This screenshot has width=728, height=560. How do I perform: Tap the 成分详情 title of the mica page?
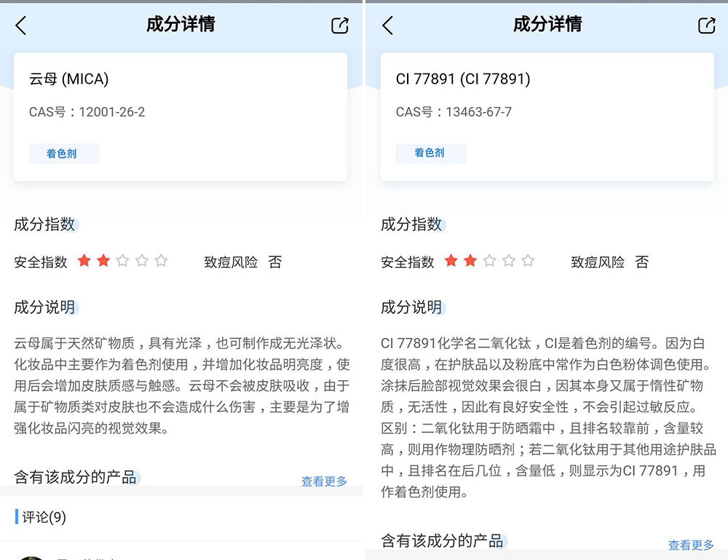click(x=179, y=24)
